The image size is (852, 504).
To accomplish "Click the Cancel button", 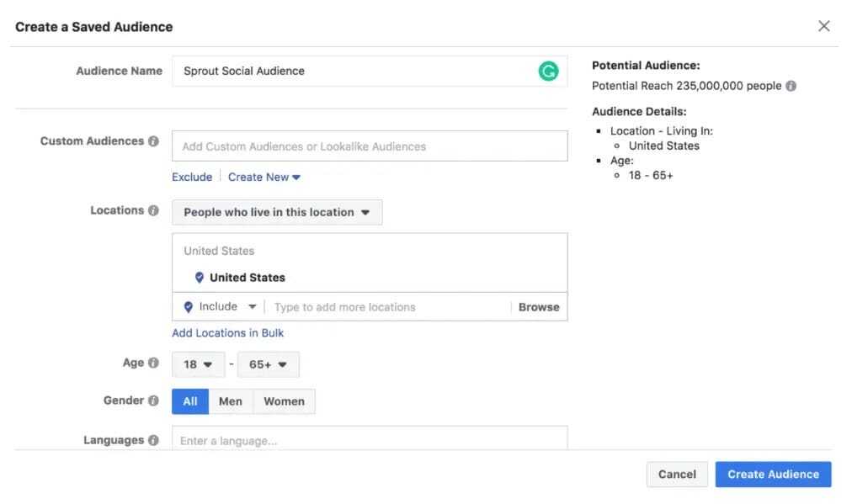I will (x=677, y=474).
